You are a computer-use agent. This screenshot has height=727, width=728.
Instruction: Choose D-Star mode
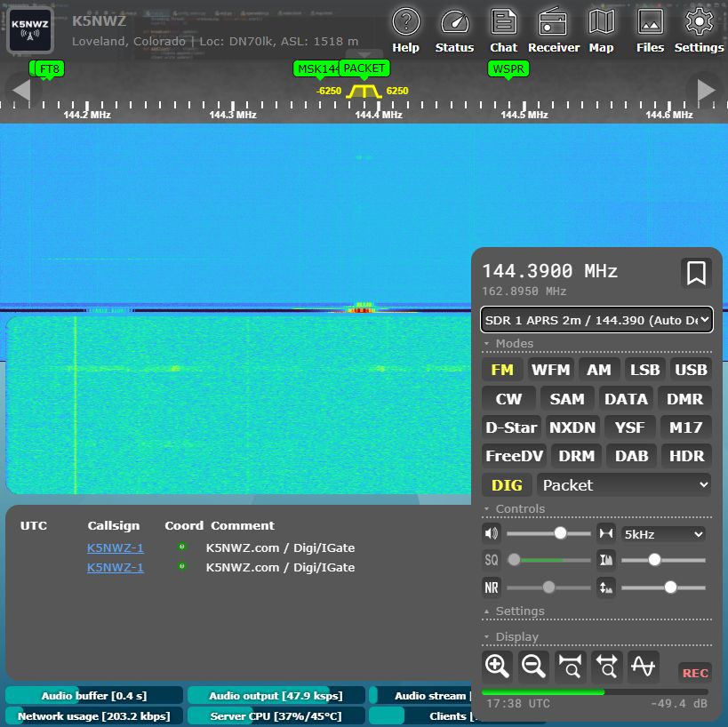tap(512, 427)
